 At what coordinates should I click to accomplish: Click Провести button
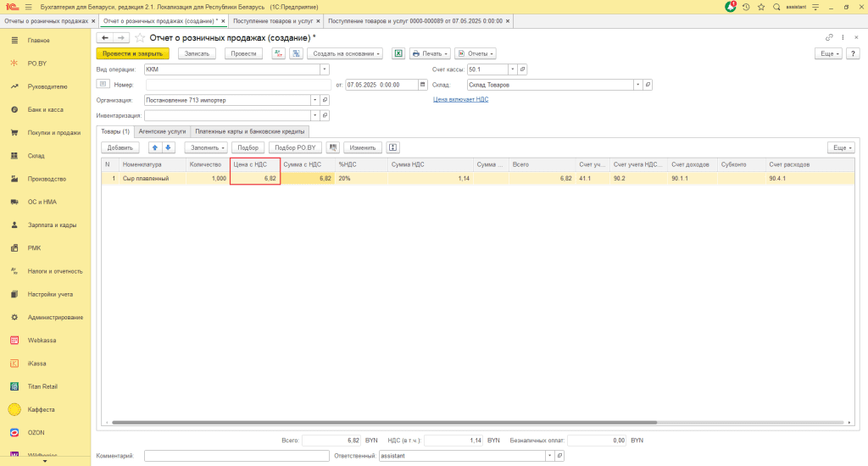[x=243, y=53]
